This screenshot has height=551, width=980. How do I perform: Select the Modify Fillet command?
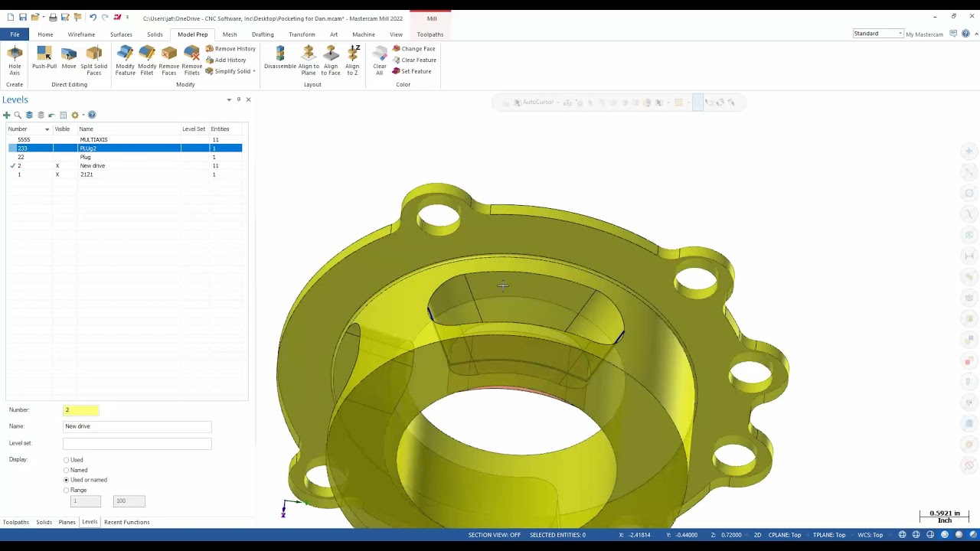147,60
